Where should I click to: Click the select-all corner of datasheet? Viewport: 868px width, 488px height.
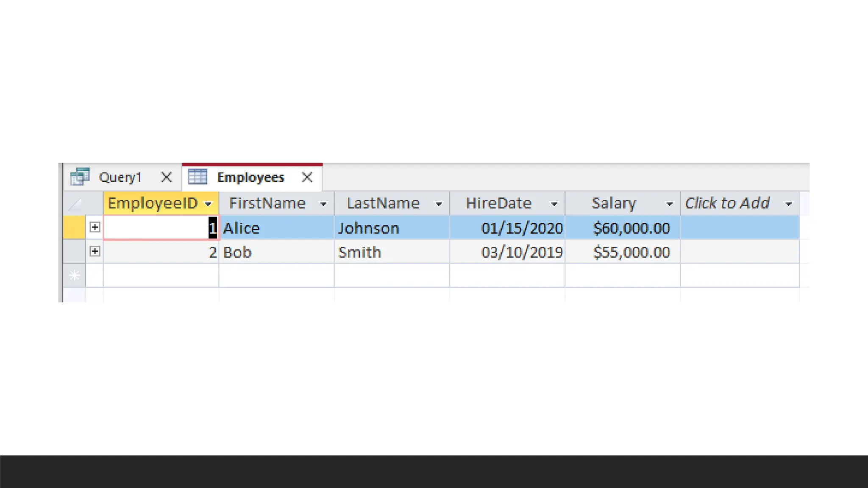75,204
